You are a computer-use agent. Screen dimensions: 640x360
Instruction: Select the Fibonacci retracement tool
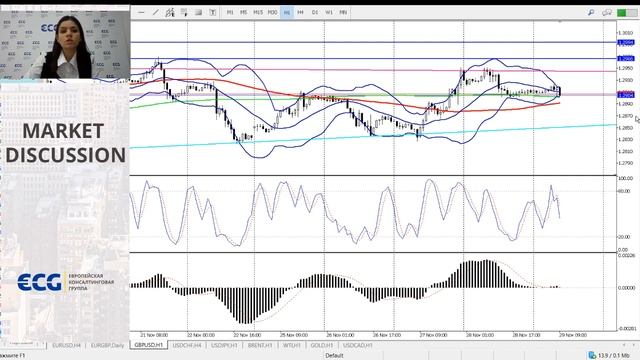pyautogui.click(x=184, y=13)
